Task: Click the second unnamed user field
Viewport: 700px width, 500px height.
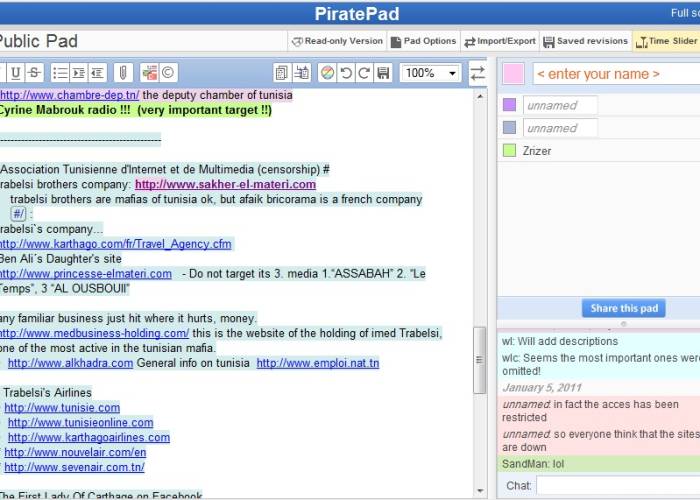Action: click(560, 128)
